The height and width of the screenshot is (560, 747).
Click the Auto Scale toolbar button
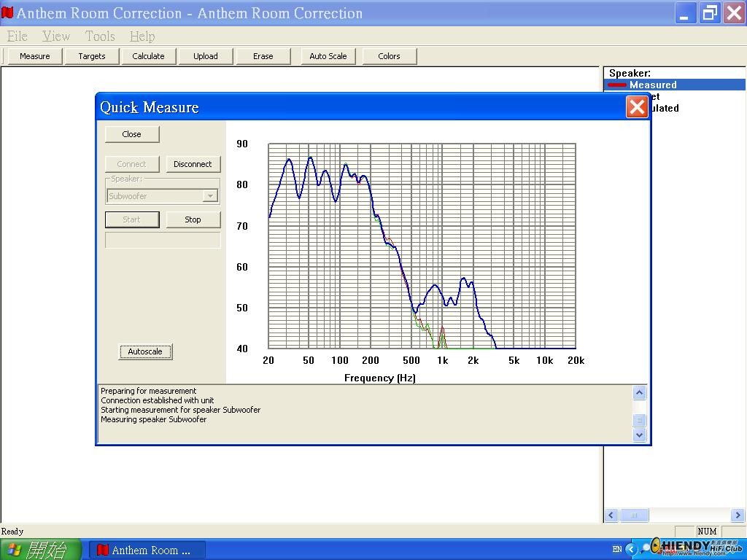pyautogui.click(x=328, y=56)
